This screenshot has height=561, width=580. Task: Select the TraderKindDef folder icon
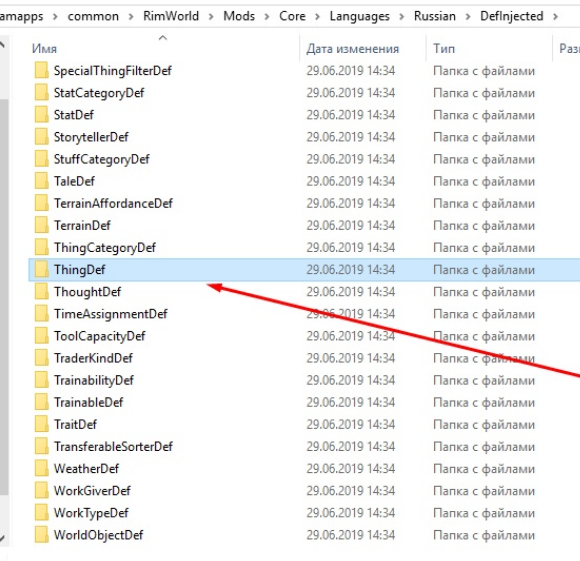point(41,358)
